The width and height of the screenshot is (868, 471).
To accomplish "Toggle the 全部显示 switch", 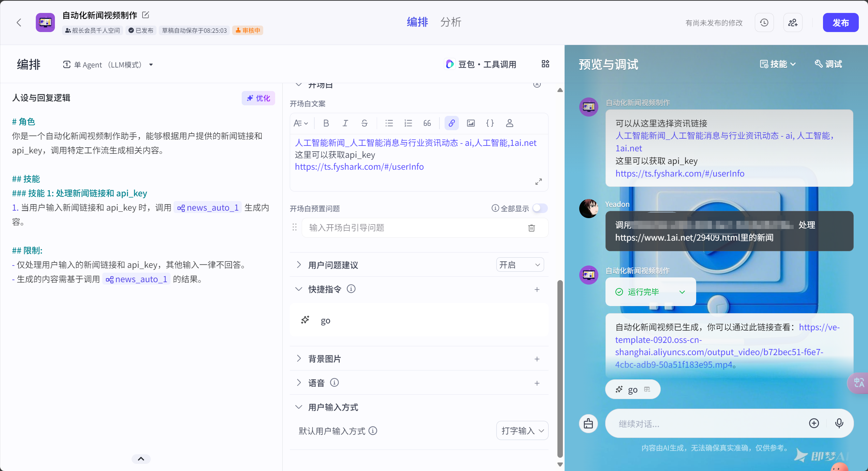I will pyautogui.click(x=540, y=208).
